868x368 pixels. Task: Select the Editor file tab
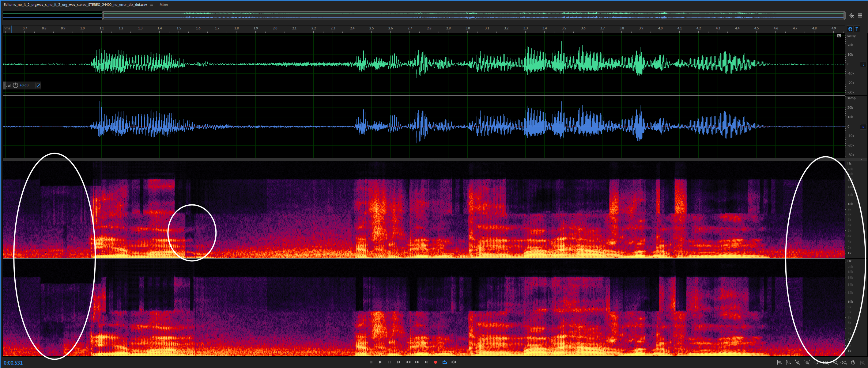click(75, 5)
